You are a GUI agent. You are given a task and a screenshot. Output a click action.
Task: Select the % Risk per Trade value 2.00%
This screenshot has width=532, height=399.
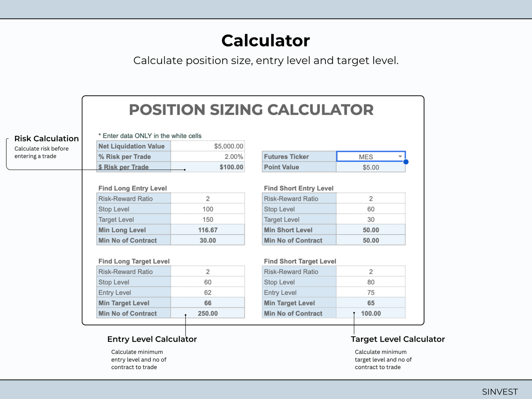coord(208,156)
